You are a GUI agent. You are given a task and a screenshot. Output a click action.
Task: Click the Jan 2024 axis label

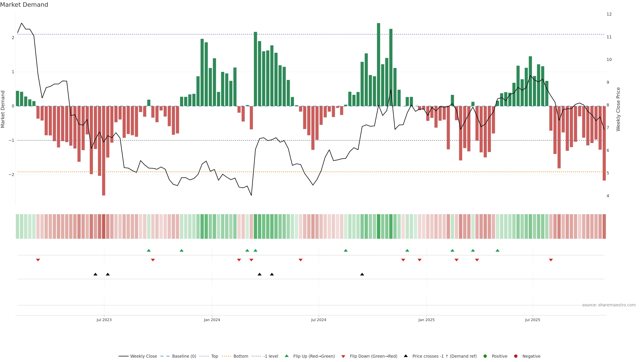coord(212,320)
